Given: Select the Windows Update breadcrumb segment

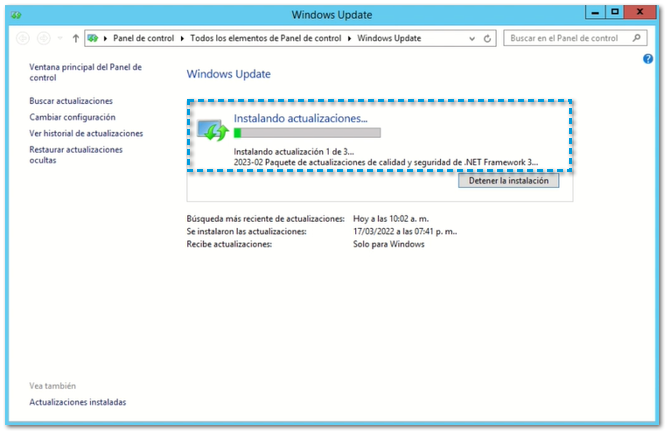Looking at the screenshot, I should (x=389, y=38).
